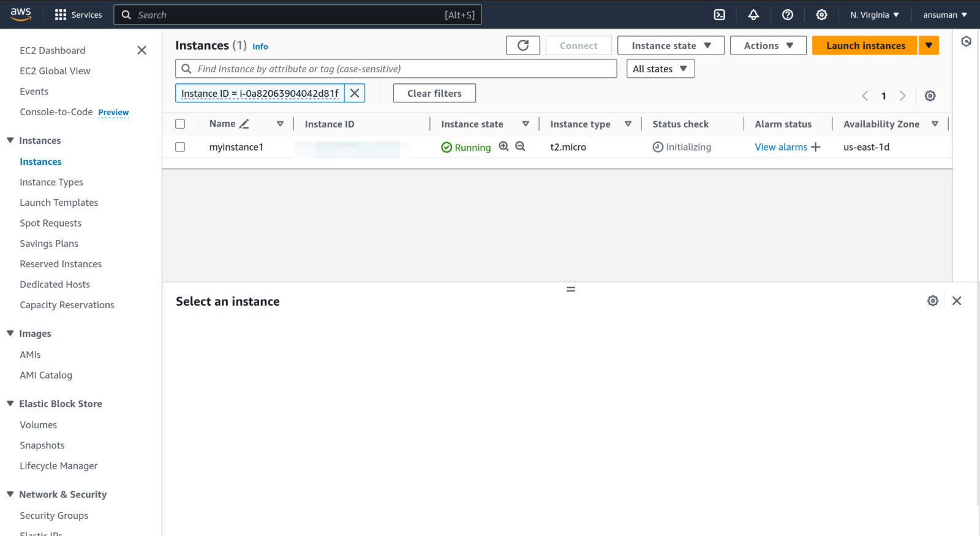980x536 pixels.
Task: Open the ansuman account menu
Action: 945,15
